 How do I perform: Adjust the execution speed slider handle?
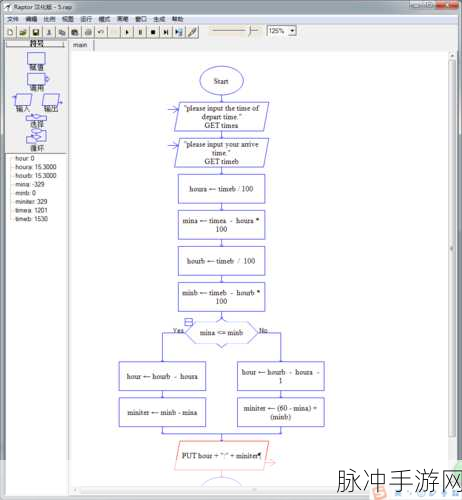point(251,31)
